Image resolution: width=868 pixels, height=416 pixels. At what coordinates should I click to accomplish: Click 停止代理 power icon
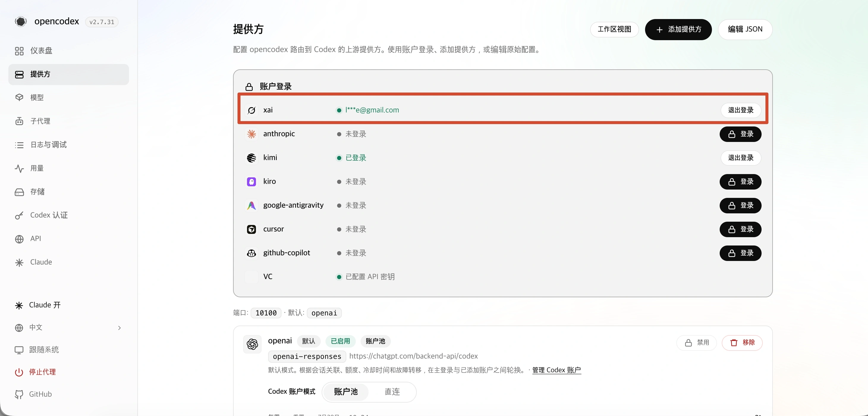click(x=19, y=373)
